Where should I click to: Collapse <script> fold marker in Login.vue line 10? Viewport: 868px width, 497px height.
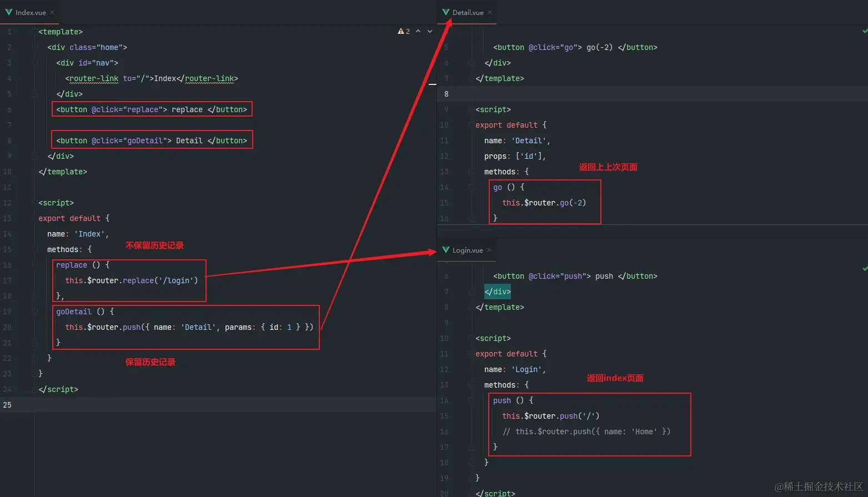point(471,338)
